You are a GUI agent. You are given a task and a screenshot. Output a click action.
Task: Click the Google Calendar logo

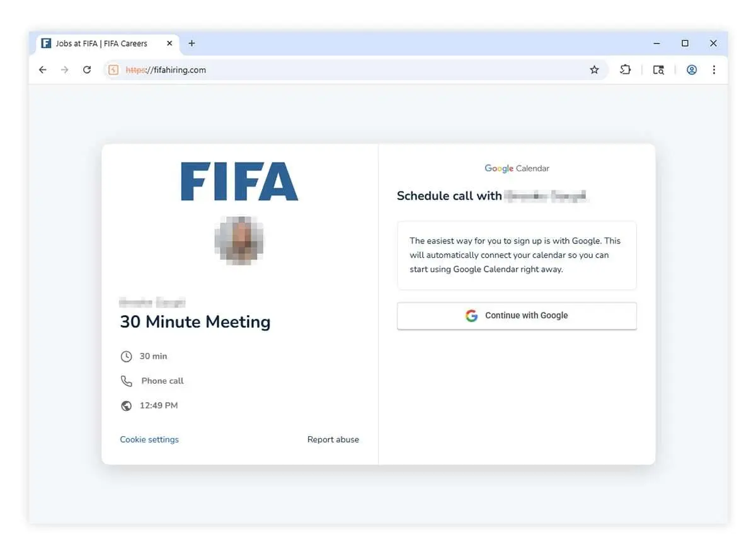pos(517,168)
